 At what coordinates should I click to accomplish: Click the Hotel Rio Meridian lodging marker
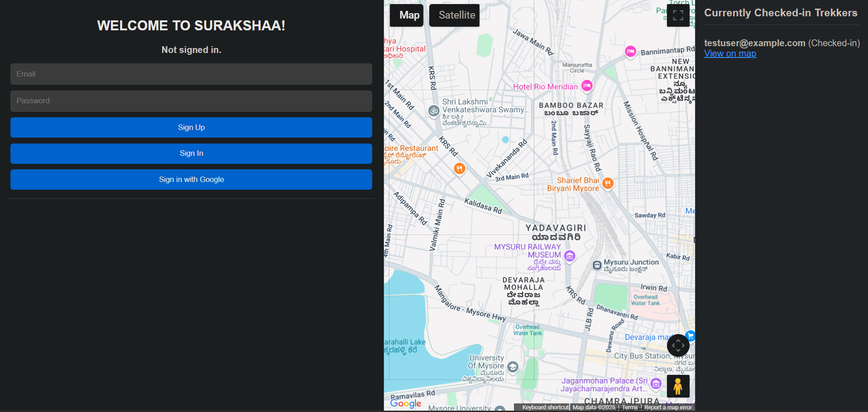coord(587,86)
